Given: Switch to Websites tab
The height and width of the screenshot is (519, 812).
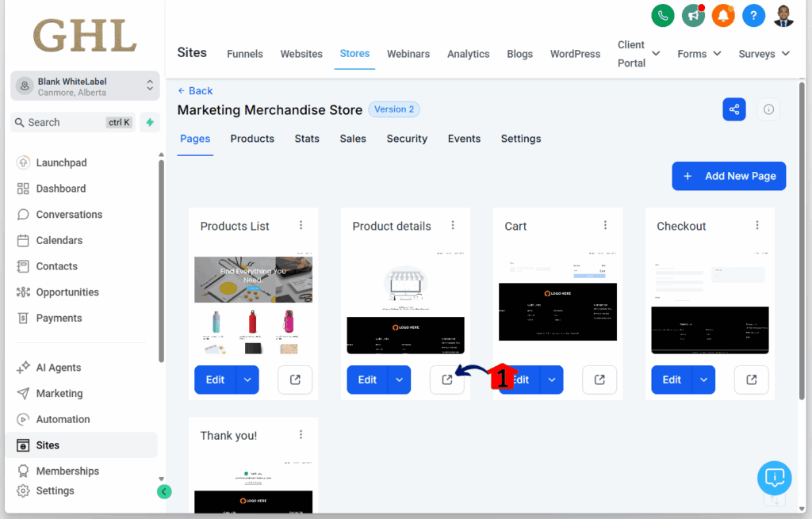Looking at the screenshot, I should point(301,54).
